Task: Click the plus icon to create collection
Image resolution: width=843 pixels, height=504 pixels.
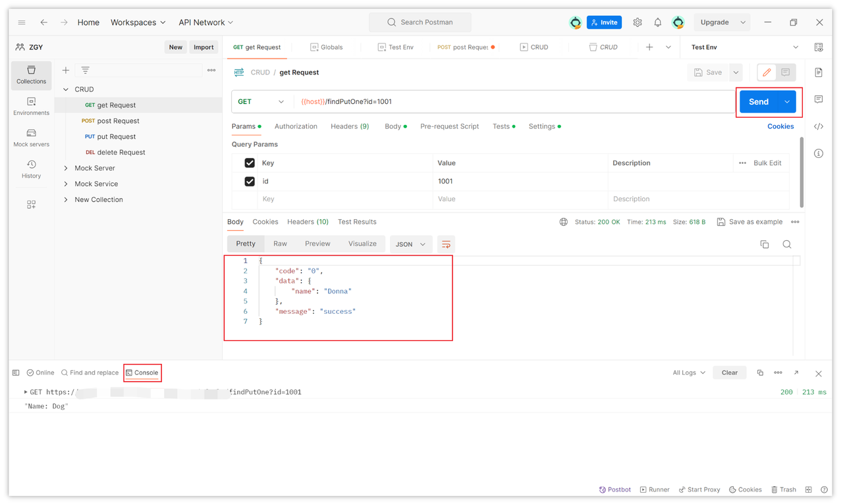Action: (66, 70)
